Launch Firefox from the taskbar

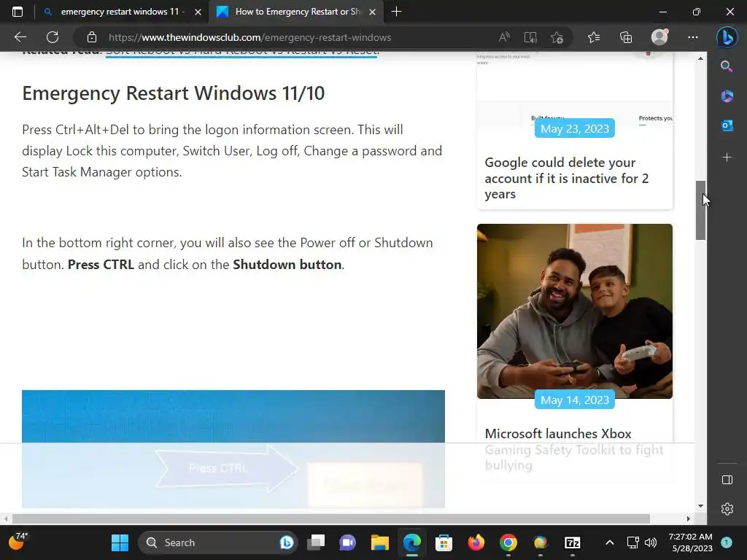(x=476, y=542)
